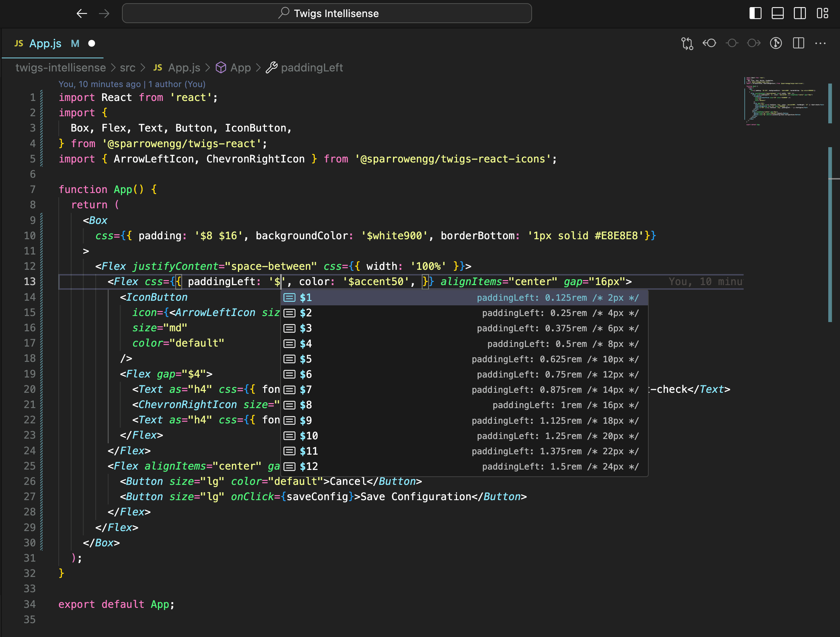Click customize layout icon

(823, 13)
